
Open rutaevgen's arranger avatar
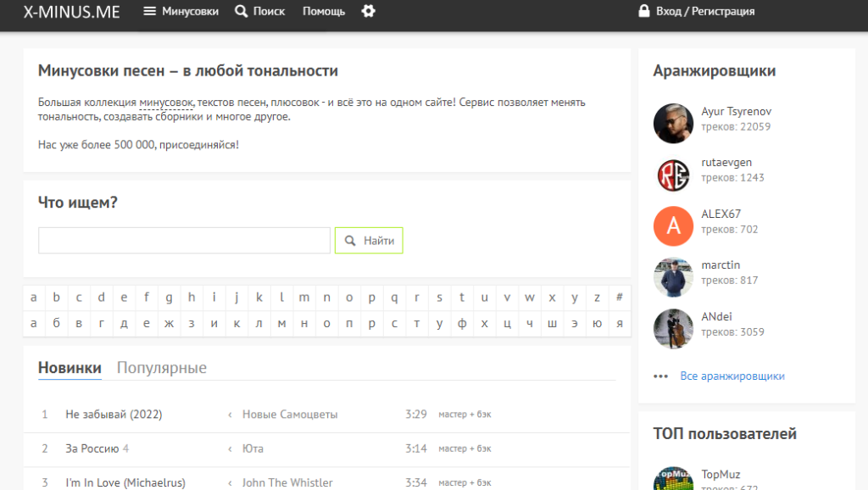click(673, 175)
